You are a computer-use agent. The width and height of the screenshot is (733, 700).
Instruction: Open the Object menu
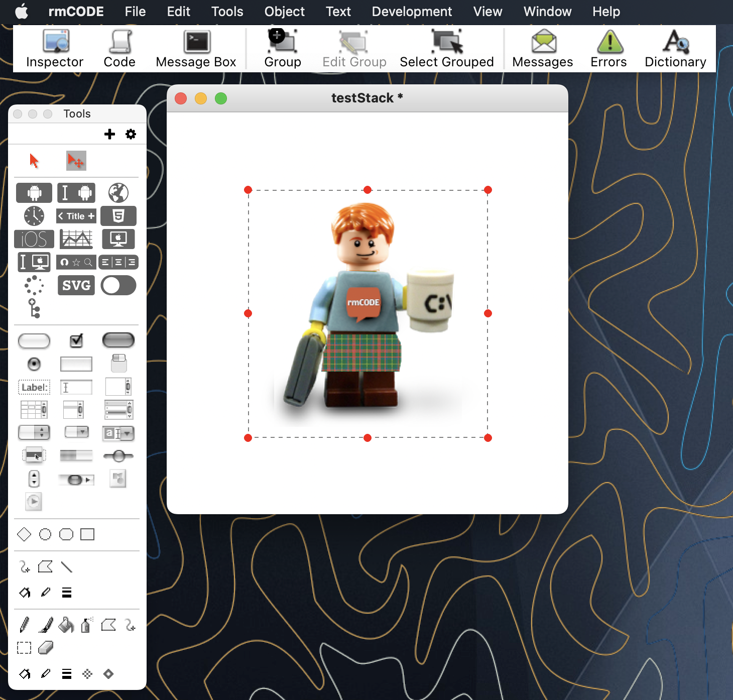[x=284, y=11]
